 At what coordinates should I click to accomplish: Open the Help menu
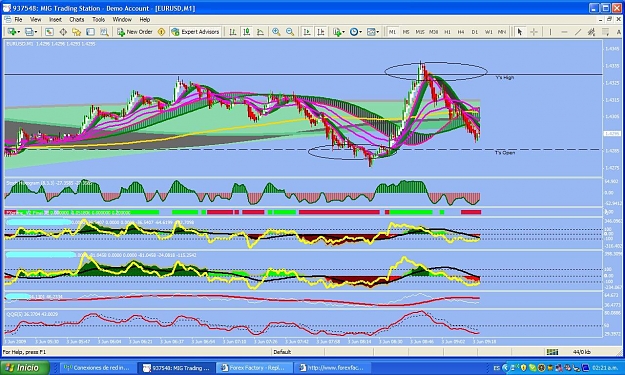(x=145, y=20)
